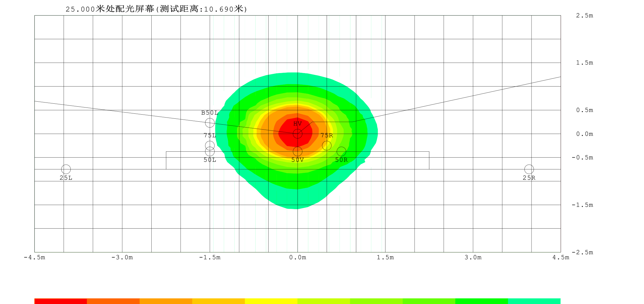Click the "0.0m" label on vertical axis
The width and height of the screenshot is (644, 304).
coord(585,134)
